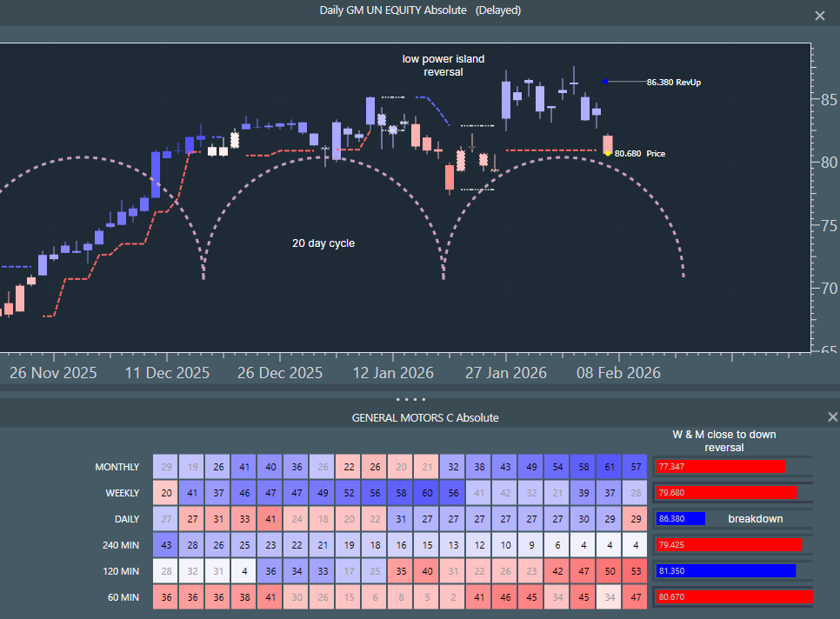Click the low power island reversal annotation
This screenshot has width=840, height=619.
[x=443, y=65]
